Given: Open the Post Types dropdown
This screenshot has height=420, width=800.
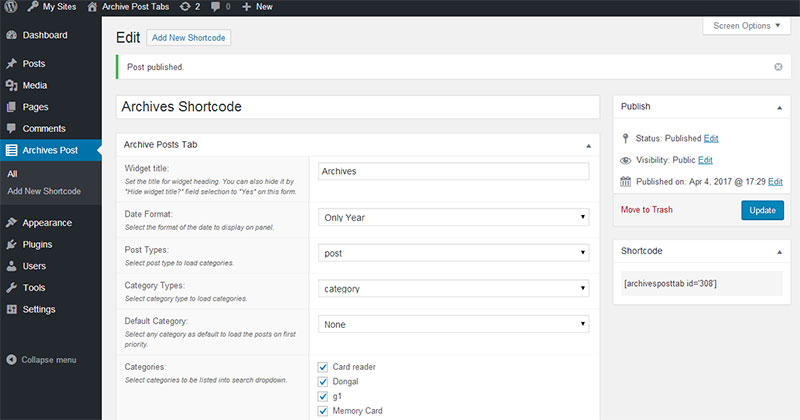Looking at the screenshot, I should click(454, 253).
